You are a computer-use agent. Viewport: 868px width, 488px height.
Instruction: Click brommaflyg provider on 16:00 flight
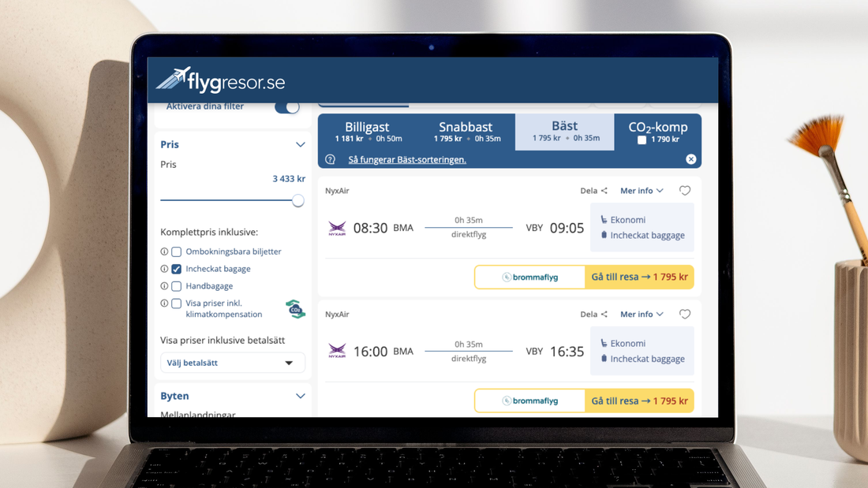pos(529,400)
